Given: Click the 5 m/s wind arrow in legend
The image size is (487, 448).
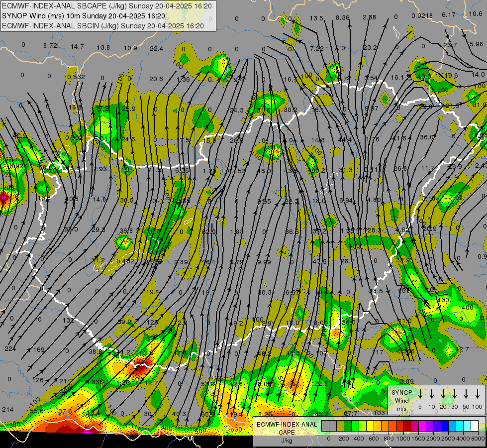Looking at the screenshot, I should click(420, 393).
